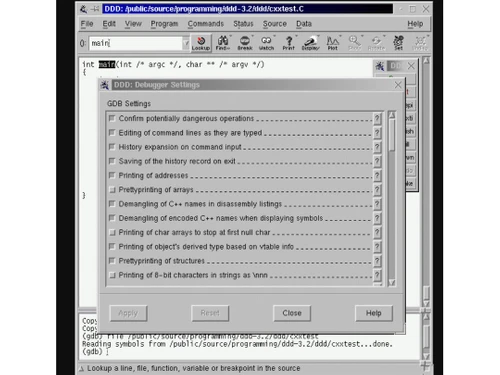Toggle Demangling of C++ names in disassembly listings
Screen dimensions: 500x375
click(x=112, y=204)
